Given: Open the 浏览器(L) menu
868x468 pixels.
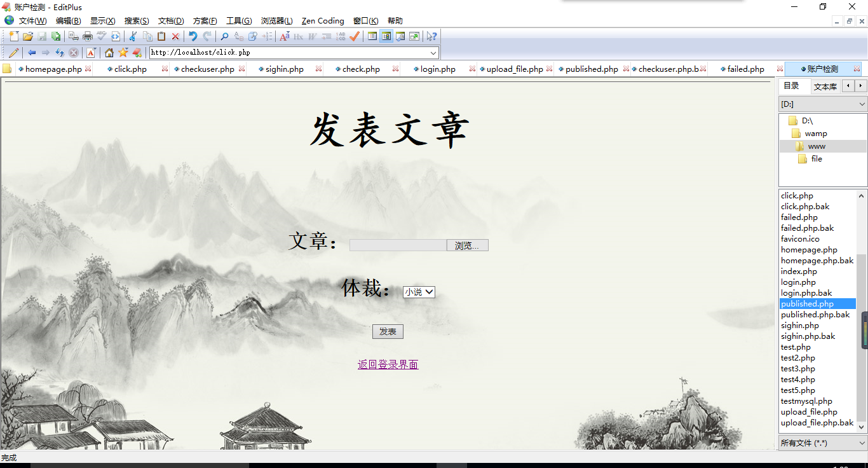Looking at the screenshot, I should click(277, 21).
